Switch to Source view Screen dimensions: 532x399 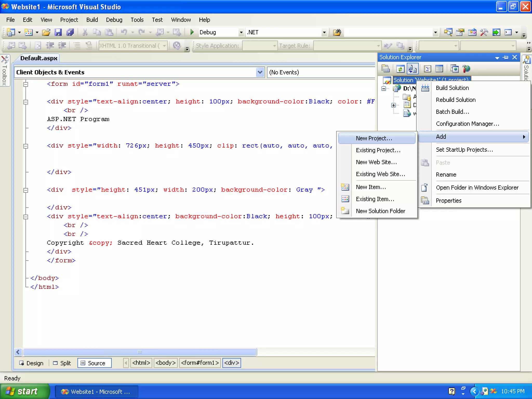tap(95, 363)
